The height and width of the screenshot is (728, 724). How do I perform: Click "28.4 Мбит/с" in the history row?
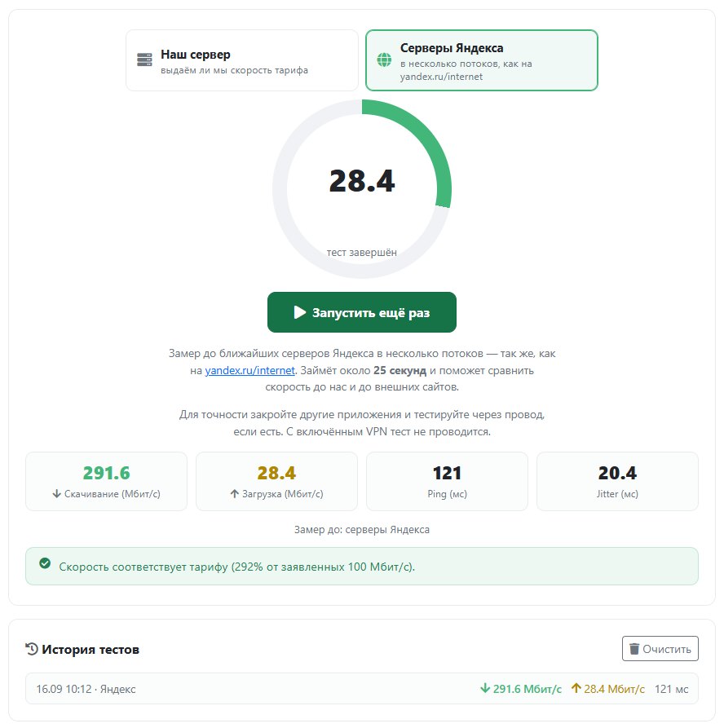point(615,689)
